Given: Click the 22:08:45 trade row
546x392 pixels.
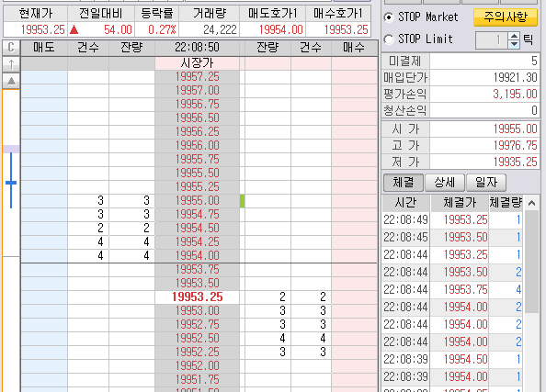Looking at the screenshot, I should [452, 238].
